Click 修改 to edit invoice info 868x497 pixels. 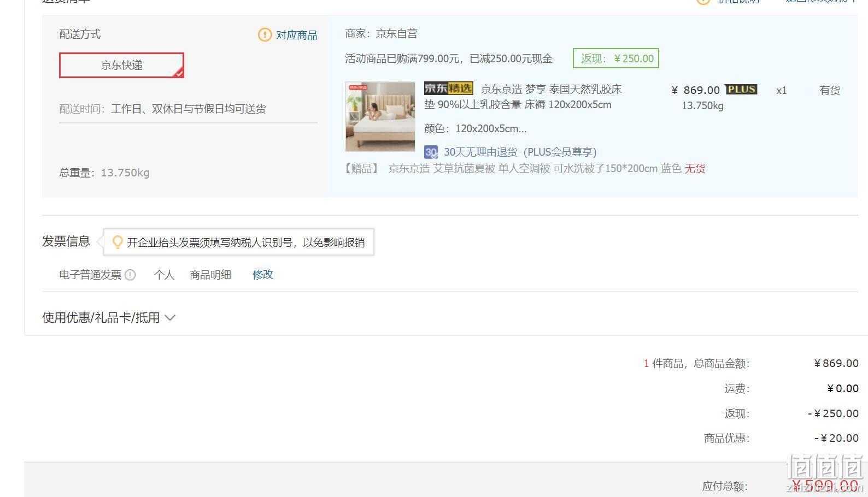[x=263, y=275]
